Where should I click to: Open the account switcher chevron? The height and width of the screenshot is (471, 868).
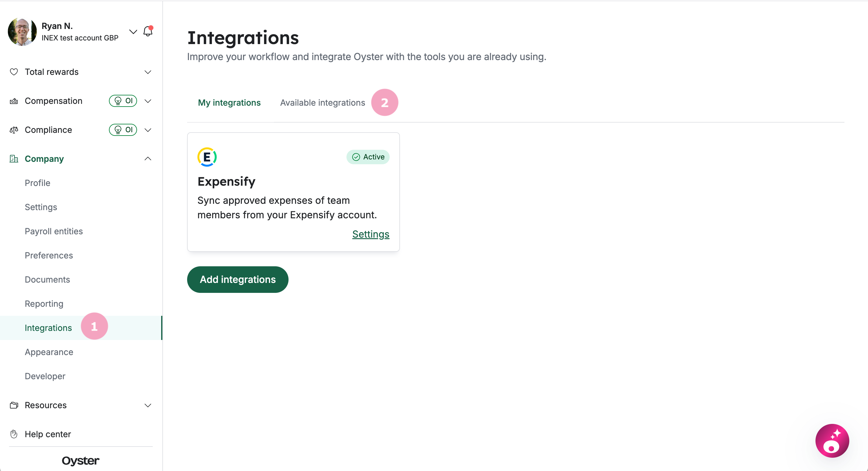(133, 32)
